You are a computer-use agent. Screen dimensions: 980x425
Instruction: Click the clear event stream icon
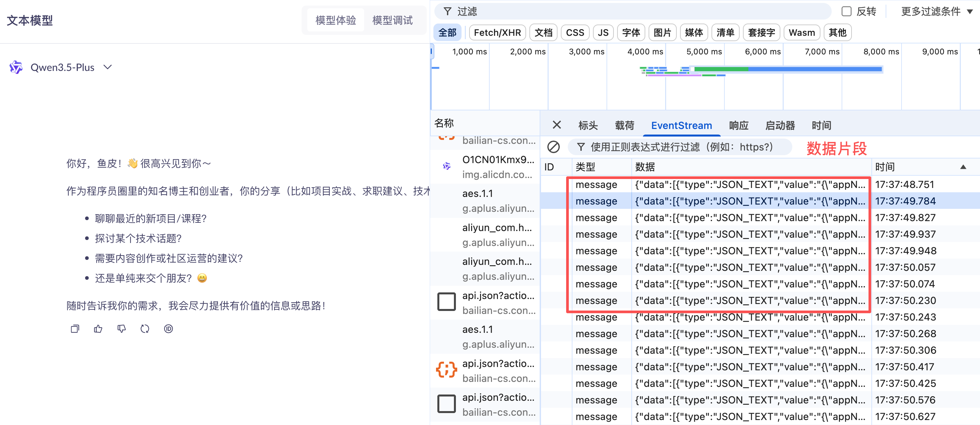click(553, 147)
